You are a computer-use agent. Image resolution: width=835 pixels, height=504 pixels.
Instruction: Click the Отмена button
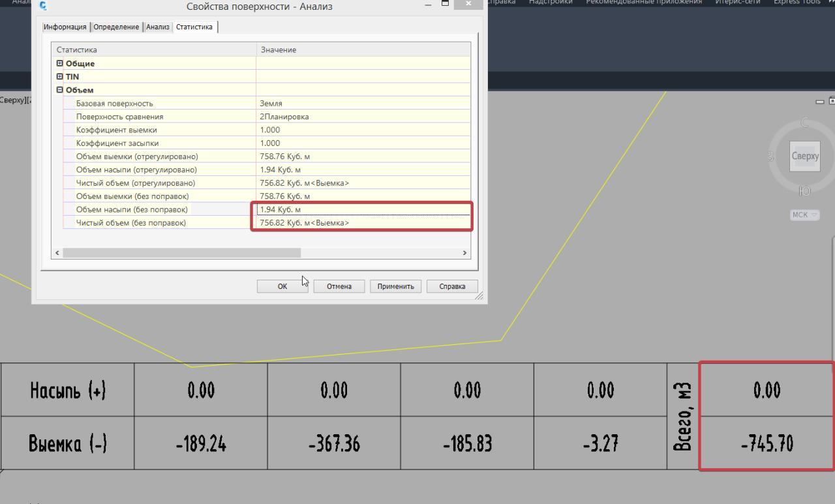pos(339,286)
